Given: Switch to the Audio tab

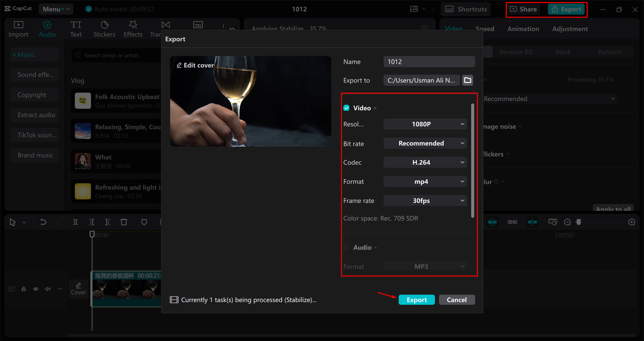Looking at the screenshot, I should [47, 29].
